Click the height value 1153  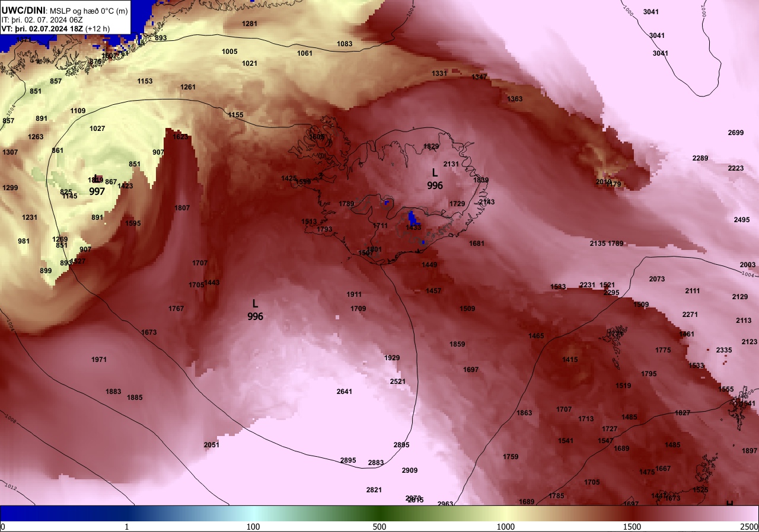pos(145,81)
